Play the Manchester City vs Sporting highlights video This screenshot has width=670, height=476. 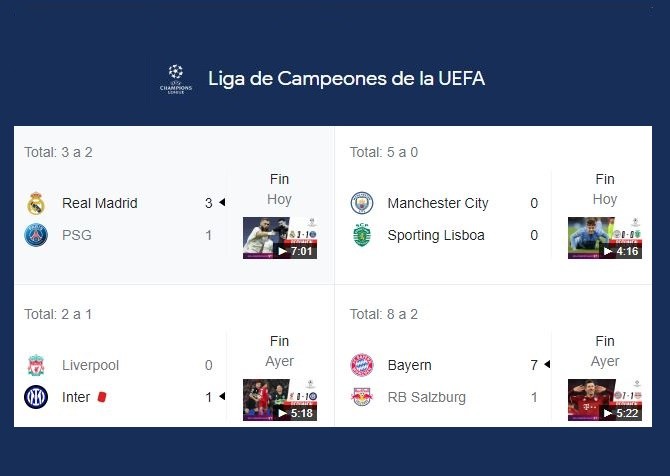(x=605, y=238)
